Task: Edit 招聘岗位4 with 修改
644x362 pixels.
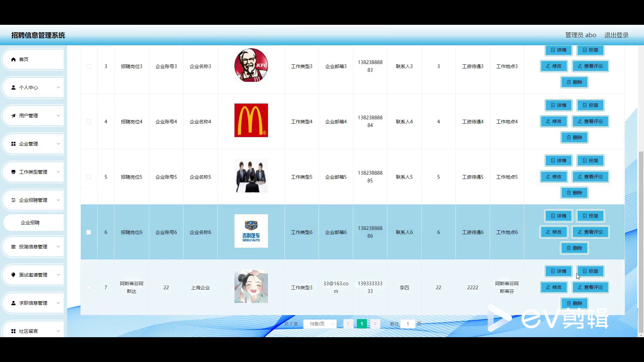Action: pyautogui.click(x=554, y=121)
